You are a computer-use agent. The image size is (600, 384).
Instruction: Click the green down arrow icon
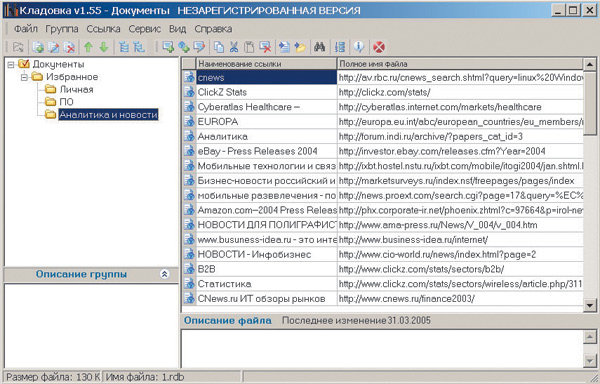pyautogui.click(x=104, y=47)
